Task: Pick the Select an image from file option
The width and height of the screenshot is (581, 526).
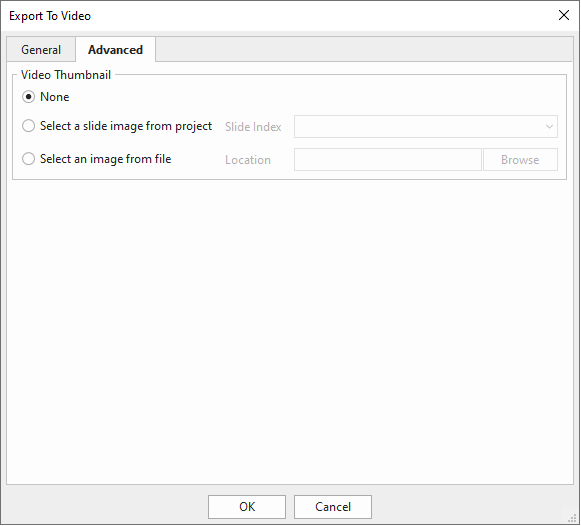Action: pyautogui.click(x=29, y=159)
